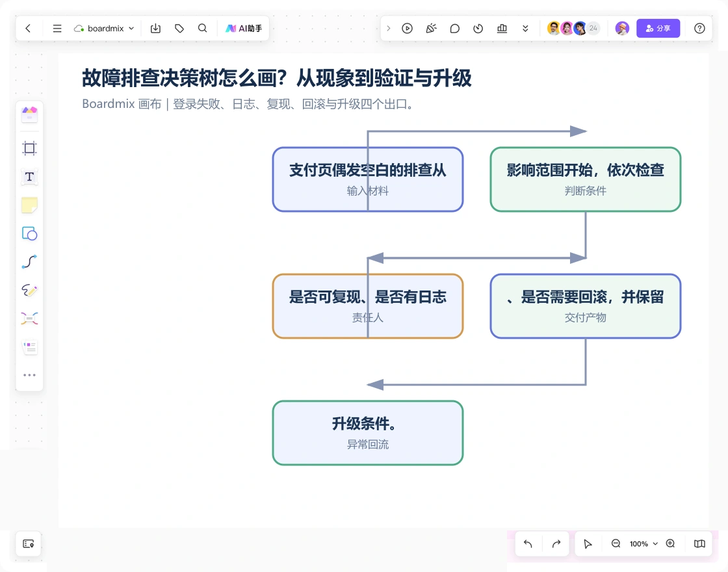Open the minimap icon

click(699, 543)
